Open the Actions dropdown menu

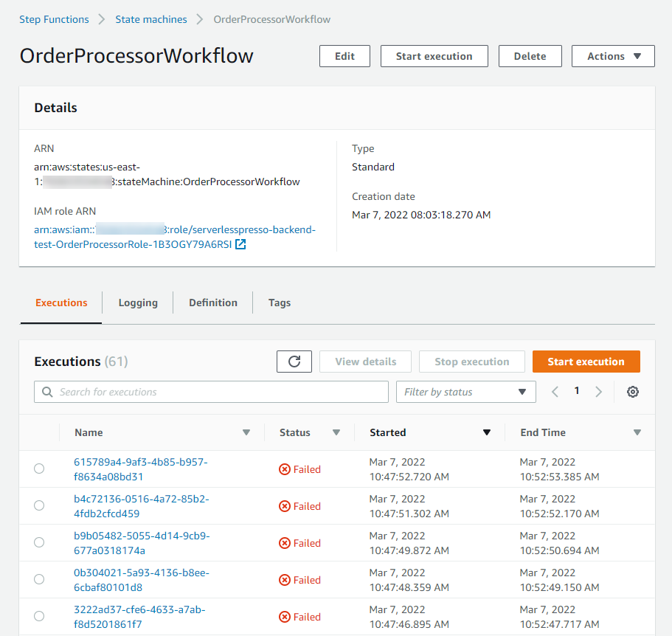point(613,56)
